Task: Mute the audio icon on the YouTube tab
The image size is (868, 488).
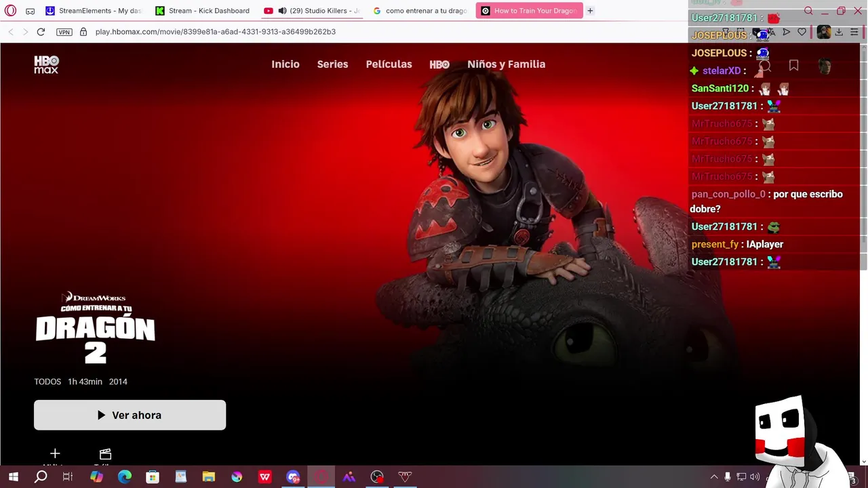Action: (282, 11)
